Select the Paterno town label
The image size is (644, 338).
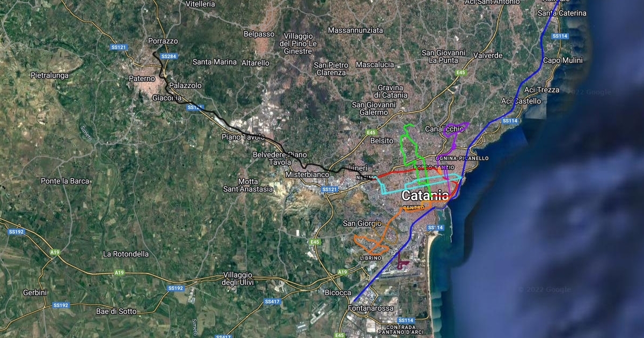click(x=142, y=79)
